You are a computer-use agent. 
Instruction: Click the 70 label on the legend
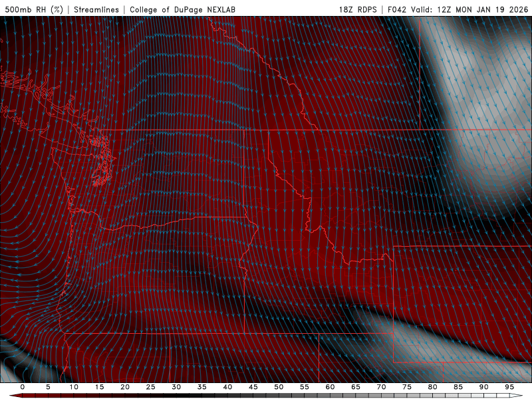[381, 387]
